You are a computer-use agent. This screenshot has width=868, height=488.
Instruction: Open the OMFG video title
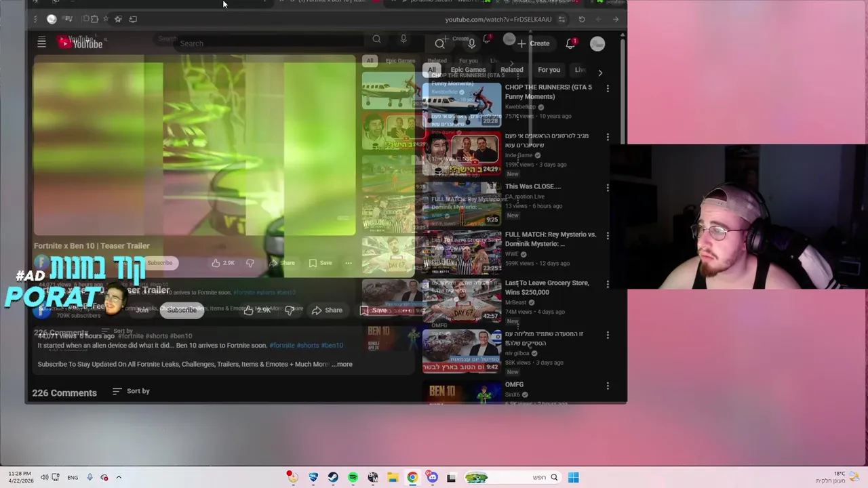(514, 384)
